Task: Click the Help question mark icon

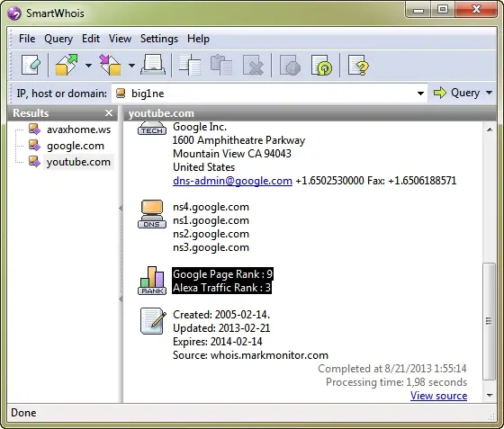Action: tap(358, 65)
